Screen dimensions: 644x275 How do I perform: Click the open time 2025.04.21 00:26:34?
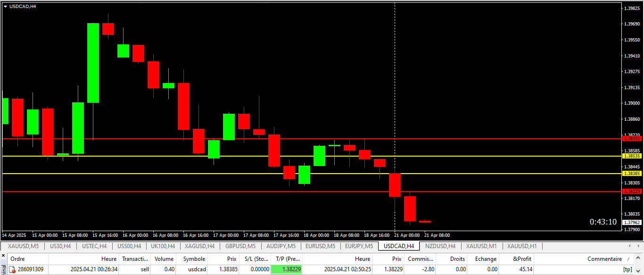94,269
